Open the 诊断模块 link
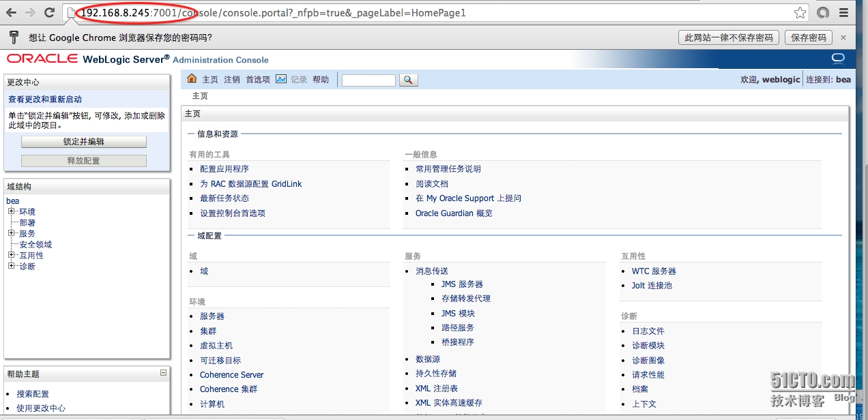Screen dimensions: 868x420 (x=648, y=346)
